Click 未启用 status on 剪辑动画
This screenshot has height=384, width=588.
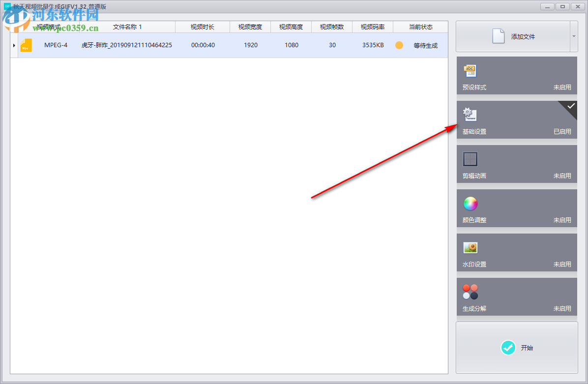562,176
